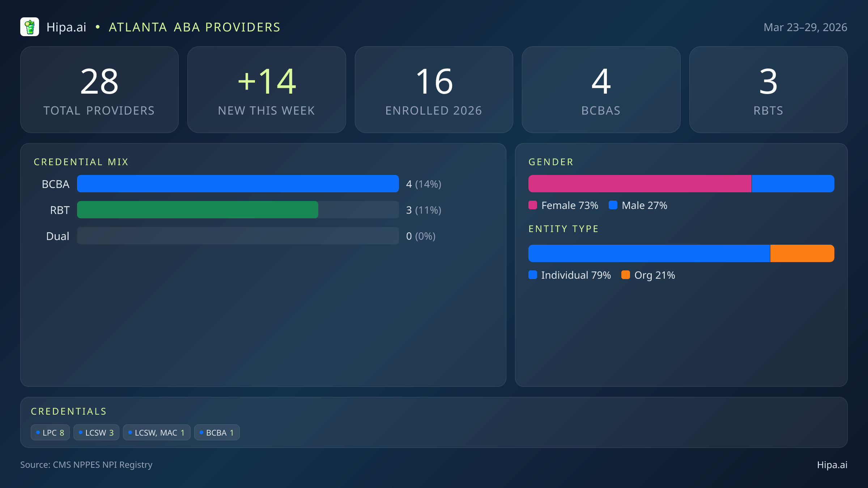Expand the Gender section

(x=550, y=162)
